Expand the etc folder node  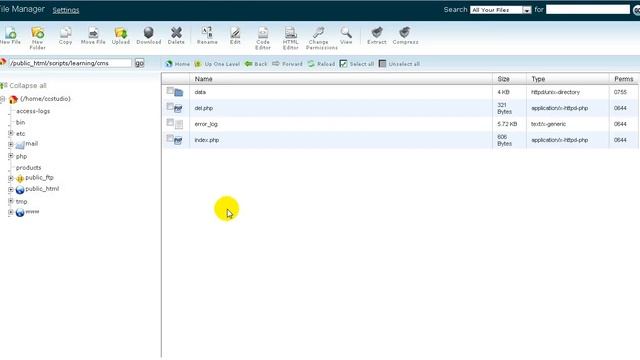coord(11,133)
